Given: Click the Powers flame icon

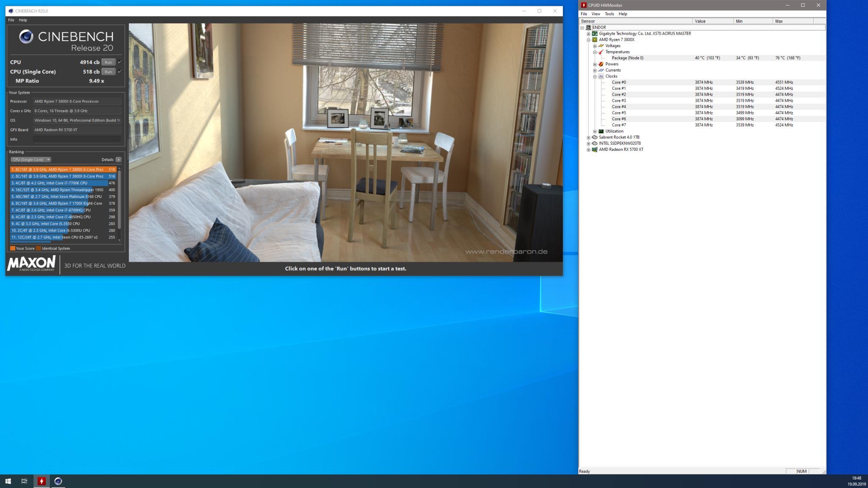Looking at the screenshot, I should [x=601, y=64].
